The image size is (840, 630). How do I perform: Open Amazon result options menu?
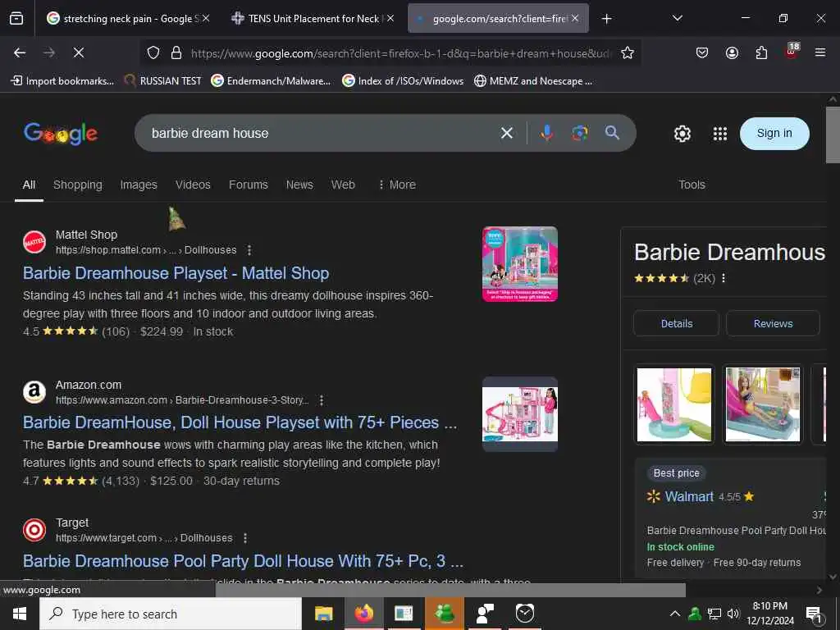tap(322, 400)
